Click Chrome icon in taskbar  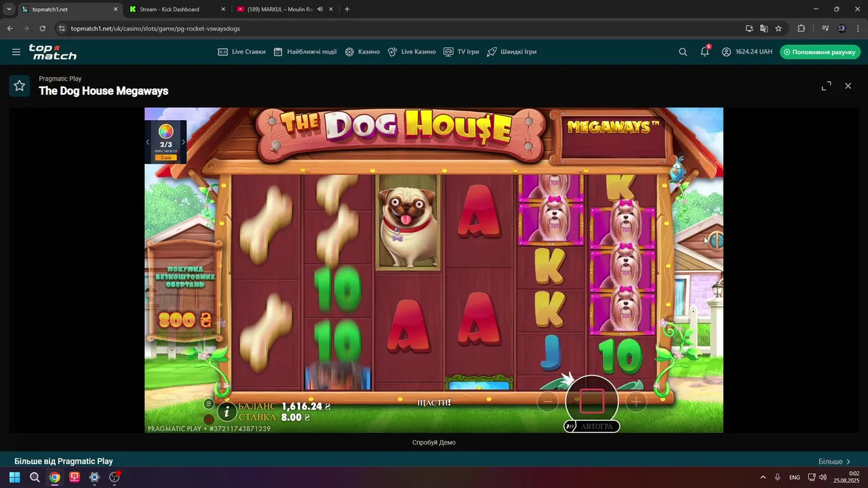click(x=54, y=477)
